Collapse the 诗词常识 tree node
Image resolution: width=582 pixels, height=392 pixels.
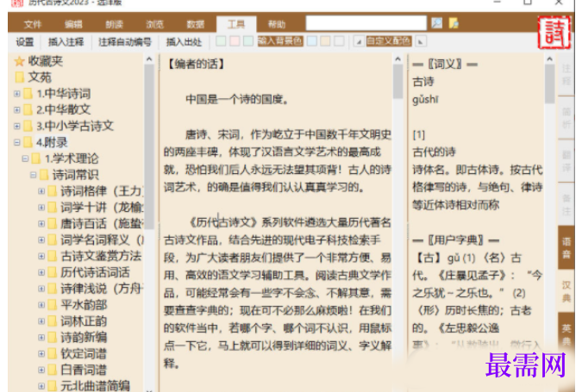(34, 175)
